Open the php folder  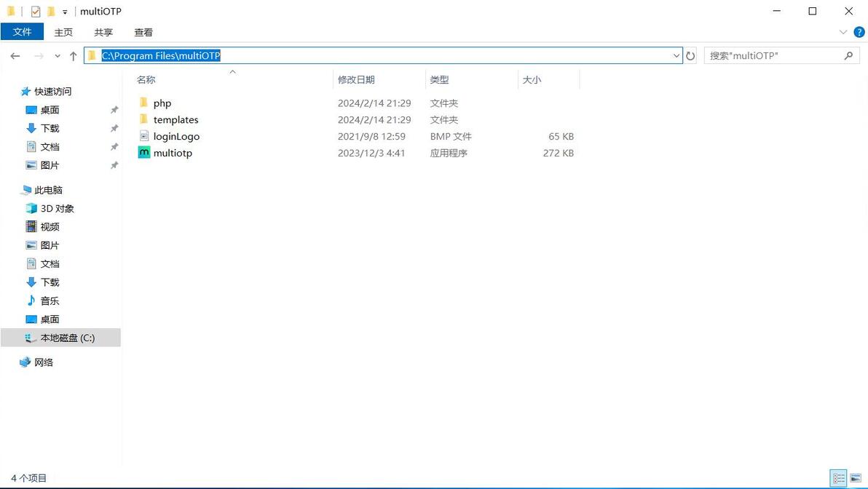162,103
